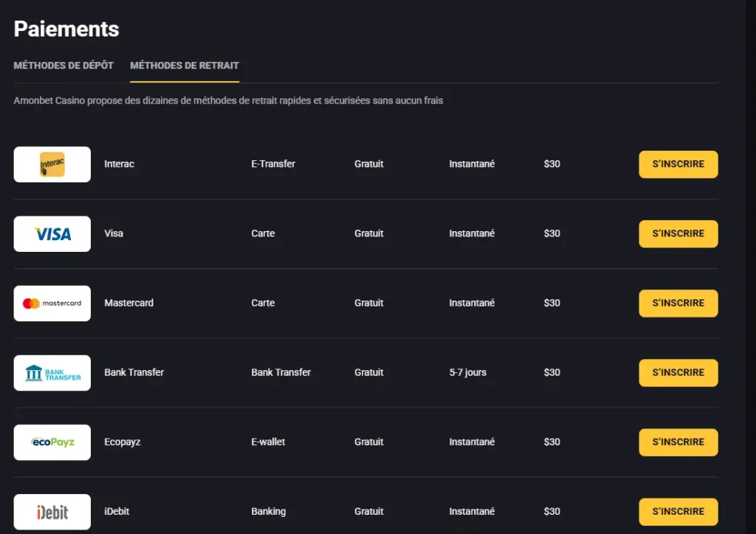Click Instantané in Visa row
The image size is (756, 534).
coord(472,233)
